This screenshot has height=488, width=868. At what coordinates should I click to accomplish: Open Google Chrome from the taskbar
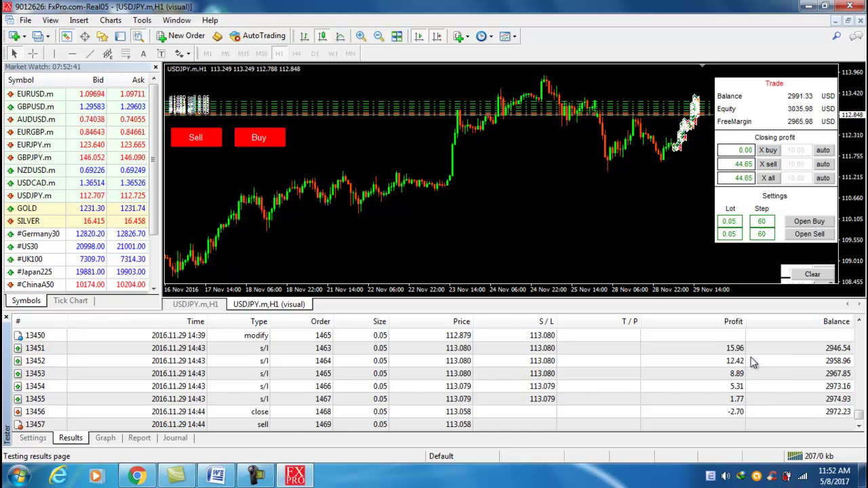(136, 476)
